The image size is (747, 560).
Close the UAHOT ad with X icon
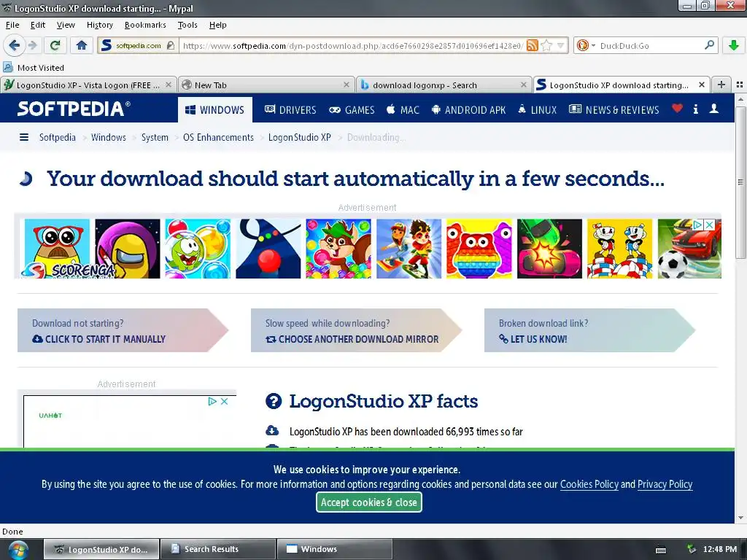225,402
